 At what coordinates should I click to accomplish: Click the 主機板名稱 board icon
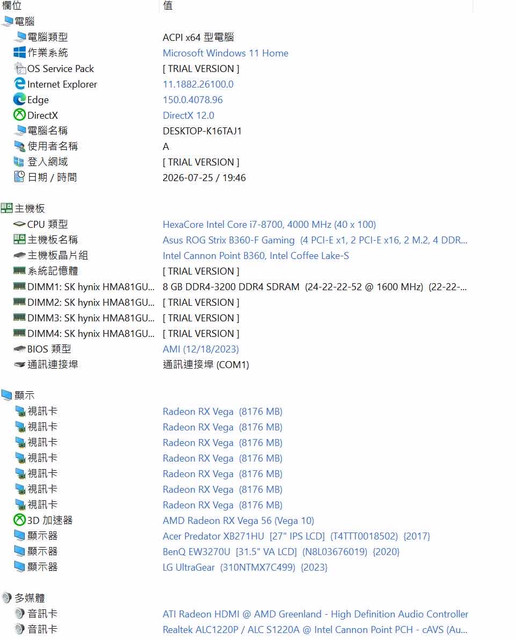(20, 239)
